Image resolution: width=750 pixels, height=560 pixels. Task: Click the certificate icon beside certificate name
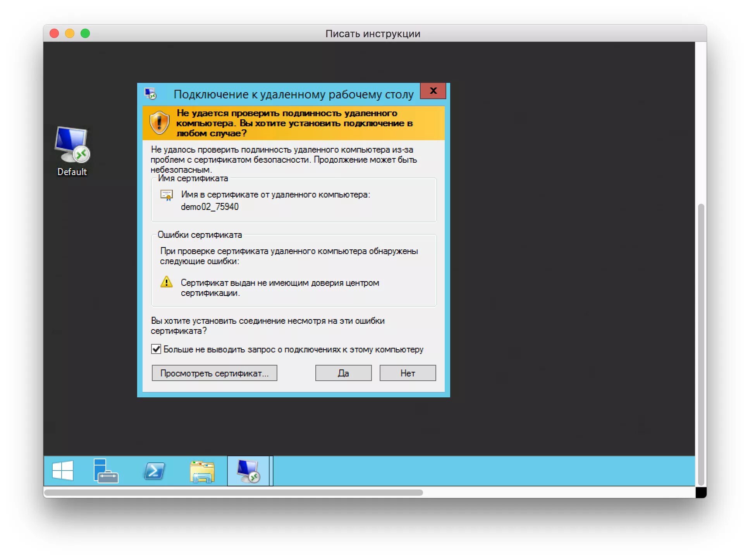pyautogui.click(x=167, y=195)
